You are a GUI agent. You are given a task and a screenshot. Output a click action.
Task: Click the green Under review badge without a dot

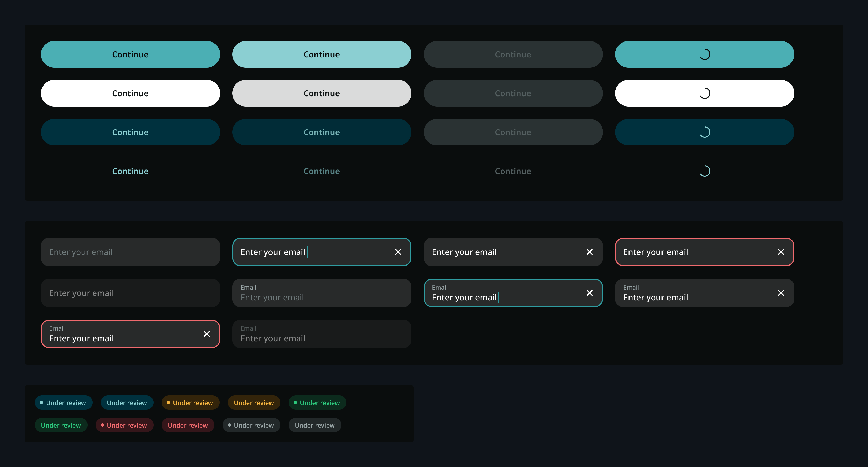tap(61, 425)
